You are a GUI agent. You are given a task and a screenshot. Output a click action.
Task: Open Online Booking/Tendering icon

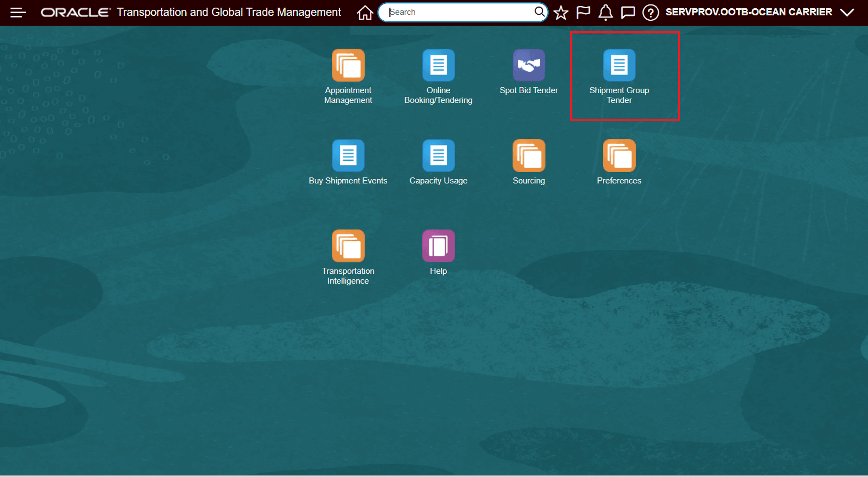[x=439, y=65]
